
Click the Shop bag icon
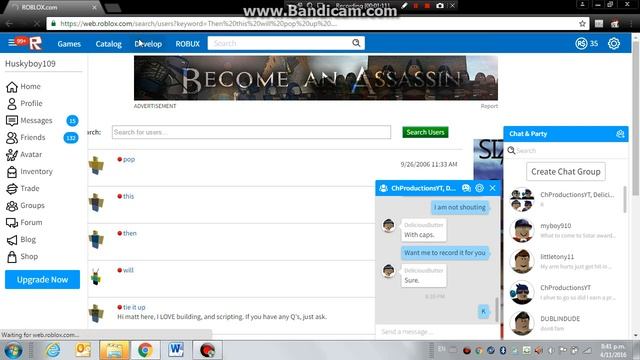(12, 257)
